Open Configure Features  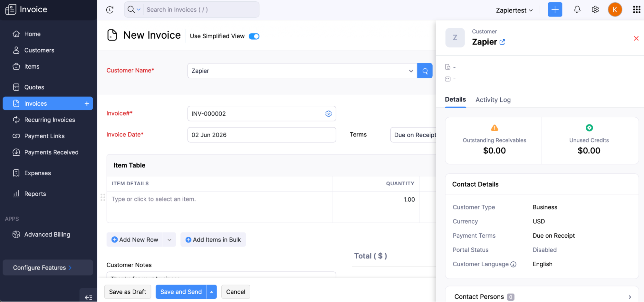click(48, 268)
